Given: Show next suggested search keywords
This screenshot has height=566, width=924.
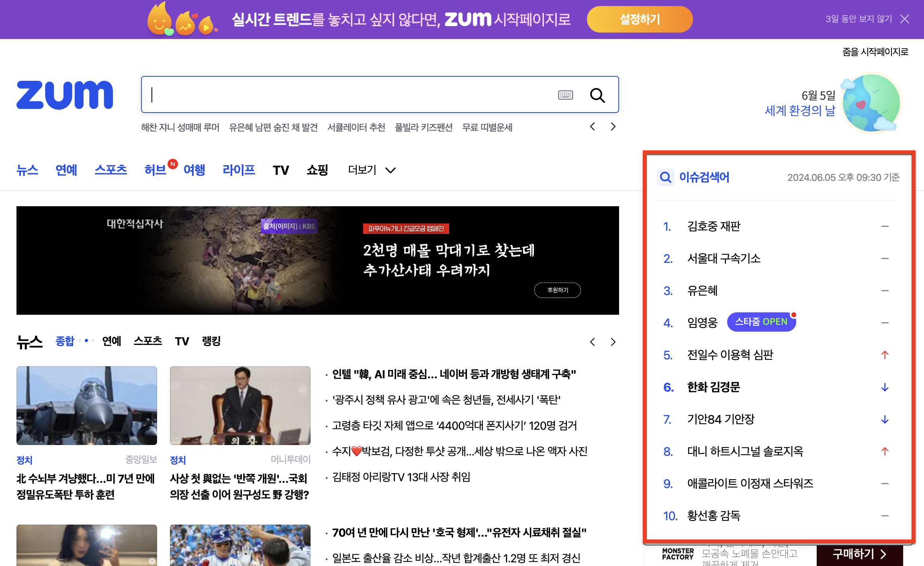Looking at the screenshot, I should [x=613, y=127].
